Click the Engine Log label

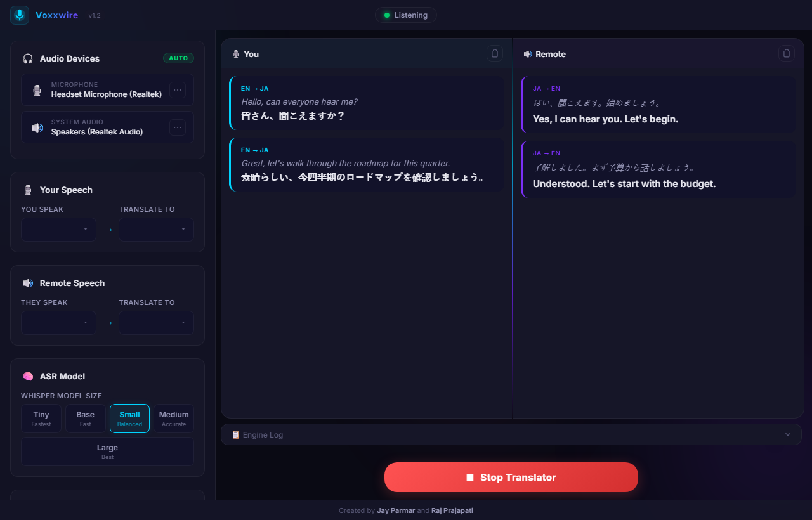click(263, 434)
